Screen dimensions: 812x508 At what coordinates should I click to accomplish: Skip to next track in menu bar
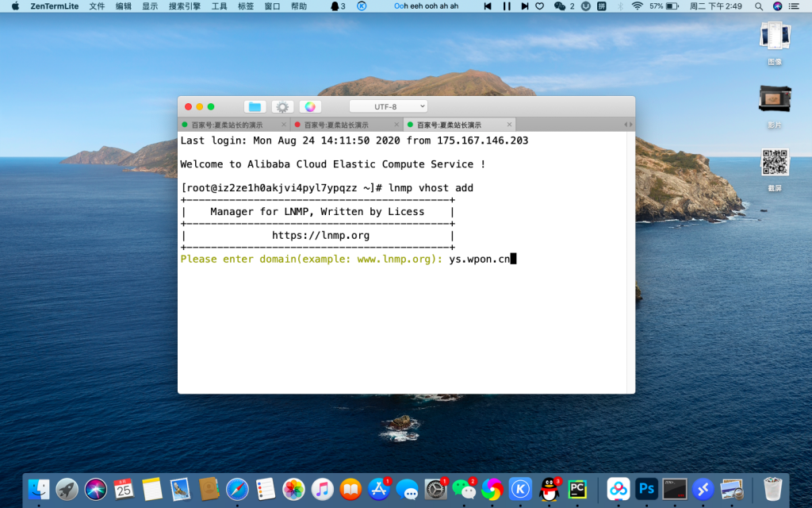[x=523, y=6]
